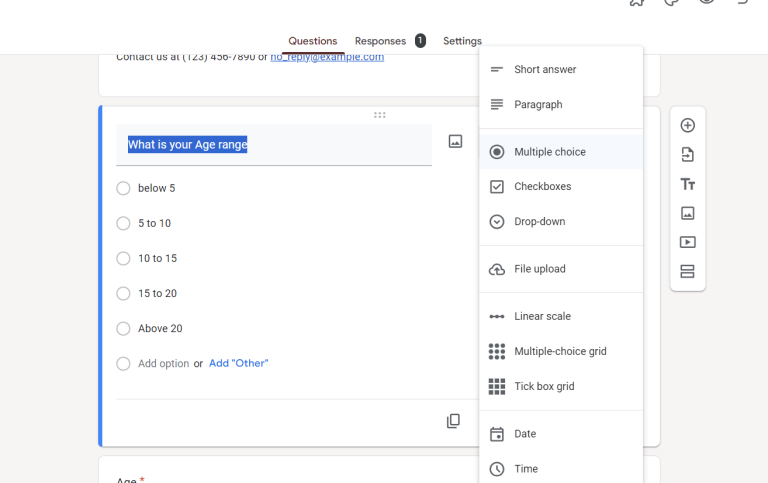Click the Multiple choice radio icon in menu
768x483 pixels.
click(x=497, y=152)
